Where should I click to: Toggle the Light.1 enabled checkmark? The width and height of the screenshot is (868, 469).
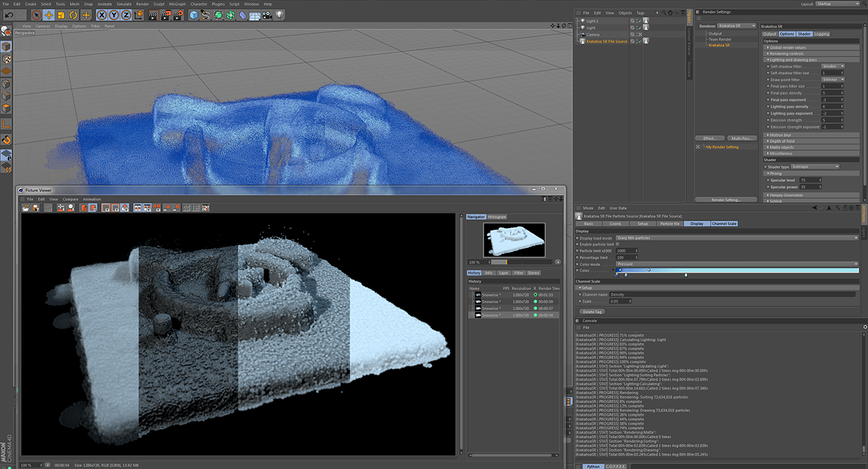[639, 21]
